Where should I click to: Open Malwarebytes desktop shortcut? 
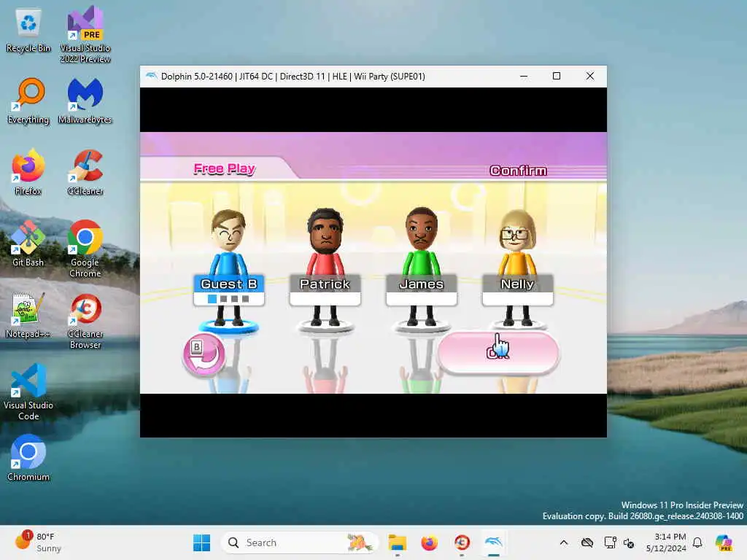point(85,101)
